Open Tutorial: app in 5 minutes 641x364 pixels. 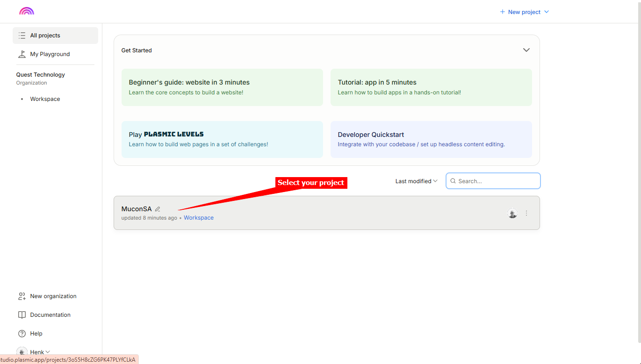pos(431,87)
